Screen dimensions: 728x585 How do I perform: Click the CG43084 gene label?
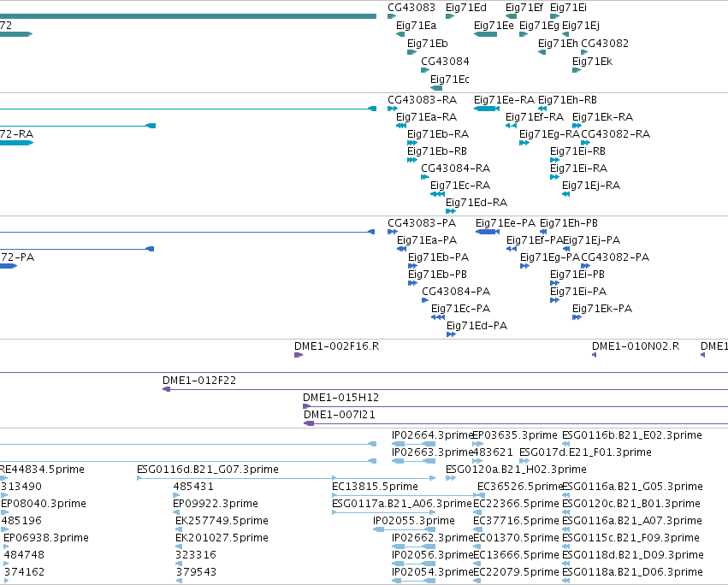[445, 62]
